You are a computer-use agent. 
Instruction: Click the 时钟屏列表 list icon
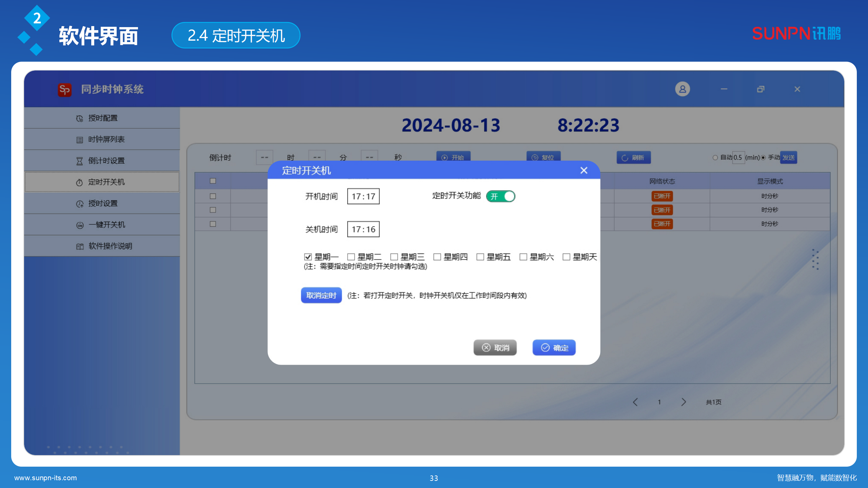pyautogui.click(x=79, y=140)
